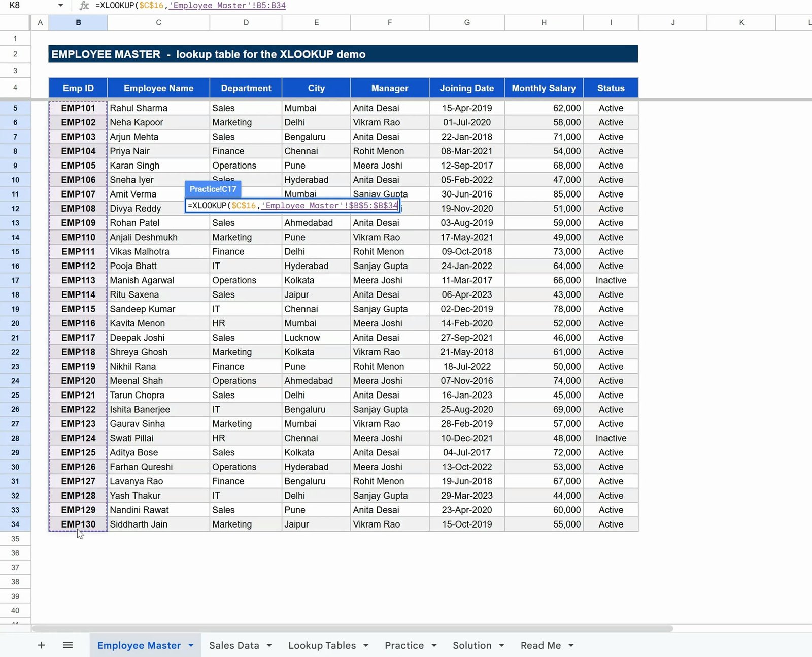Click Operations department for Karan Singh
The image size is (812, 657).
click(x=246, y=166)
